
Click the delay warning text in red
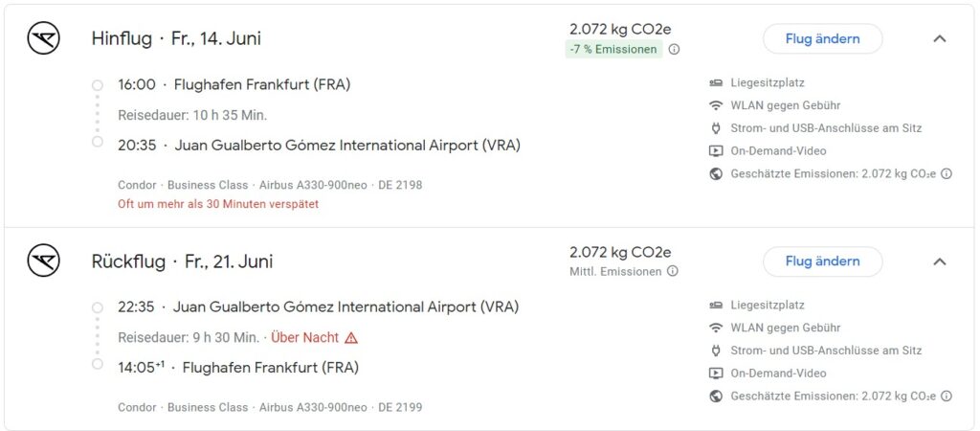coord(218,204)
